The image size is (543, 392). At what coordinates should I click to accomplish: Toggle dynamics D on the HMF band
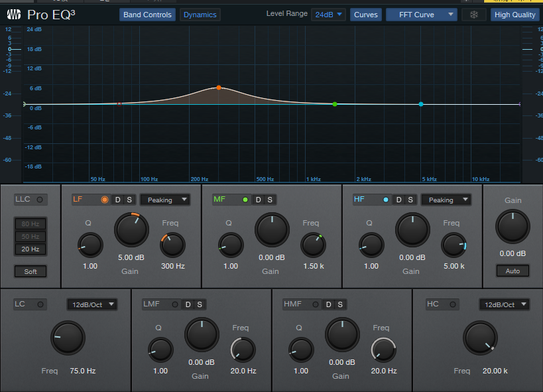(329, 304)
